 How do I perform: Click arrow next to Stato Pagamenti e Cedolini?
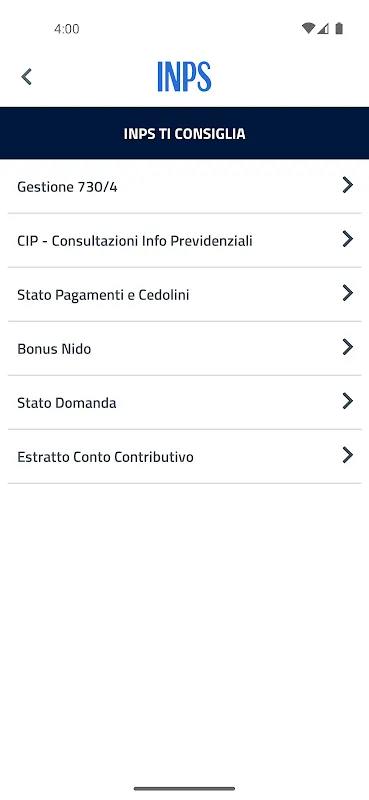point(348,293)
